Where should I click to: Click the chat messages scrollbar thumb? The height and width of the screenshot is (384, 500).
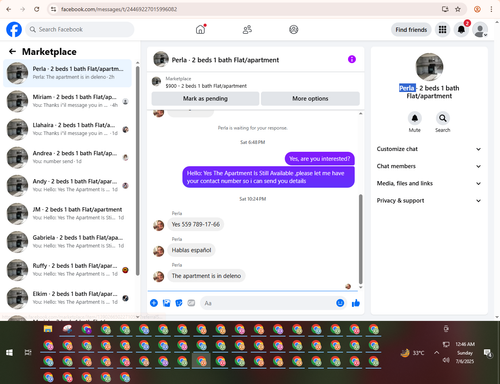point(360,238)
